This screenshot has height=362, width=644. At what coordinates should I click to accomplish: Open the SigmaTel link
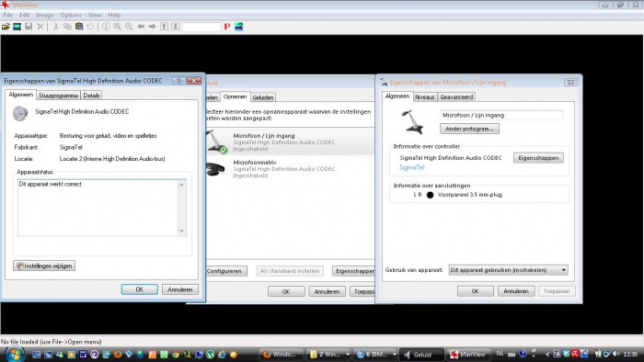411,167
